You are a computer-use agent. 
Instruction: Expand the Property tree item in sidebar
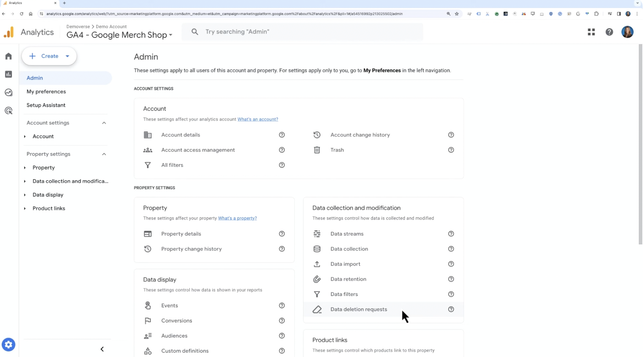click(25, 168)
